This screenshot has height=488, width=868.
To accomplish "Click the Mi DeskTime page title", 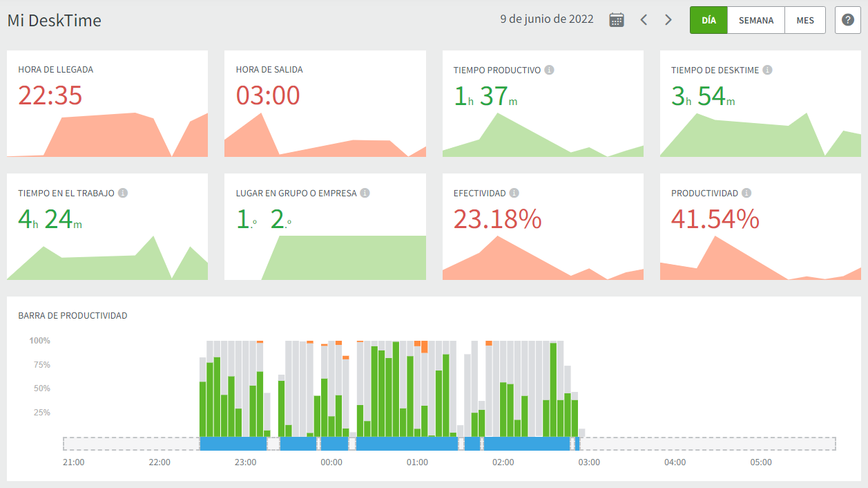I will click(x=55, y=21).
